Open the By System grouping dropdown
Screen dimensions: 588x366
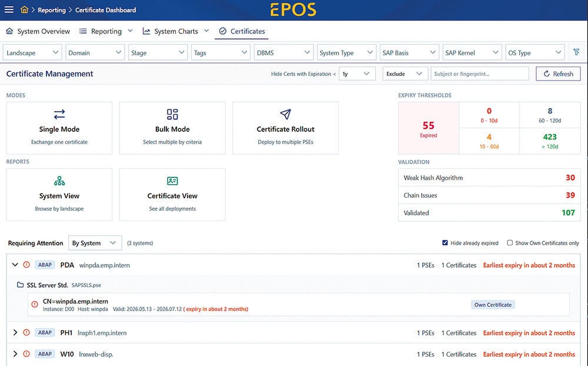pos(95,243)
